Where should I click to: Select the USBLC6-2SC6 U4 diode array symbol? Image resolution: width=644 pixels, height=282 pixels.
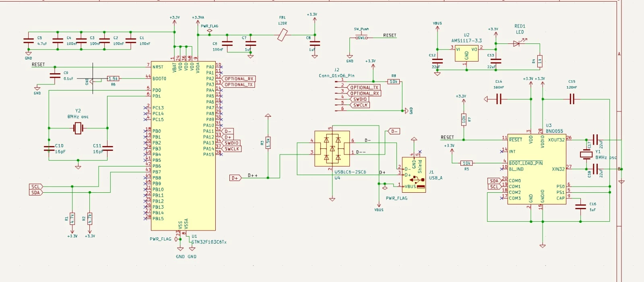coord(332,149)
